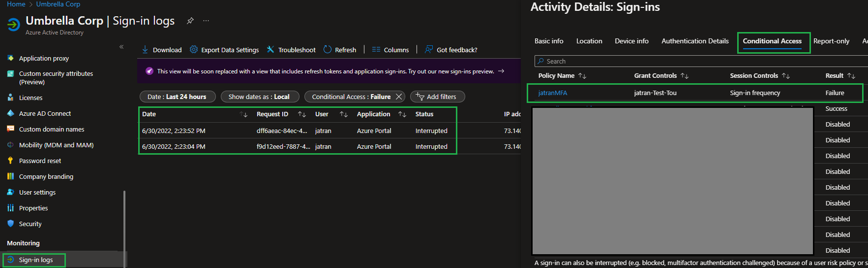The image size is (868, 268).
Task: Switch to the Basic info tab
Action: click(x=549, y=41)
